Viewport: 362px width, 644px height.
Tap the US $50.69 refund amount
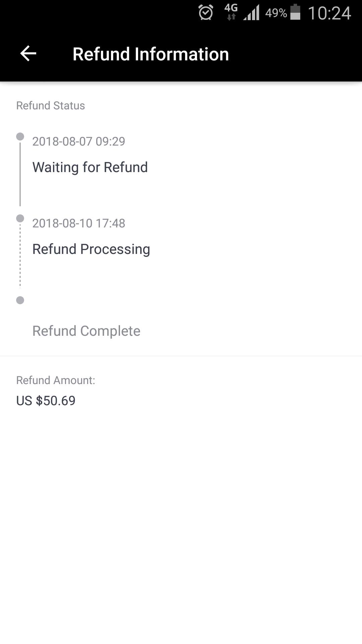pos(46,400)
